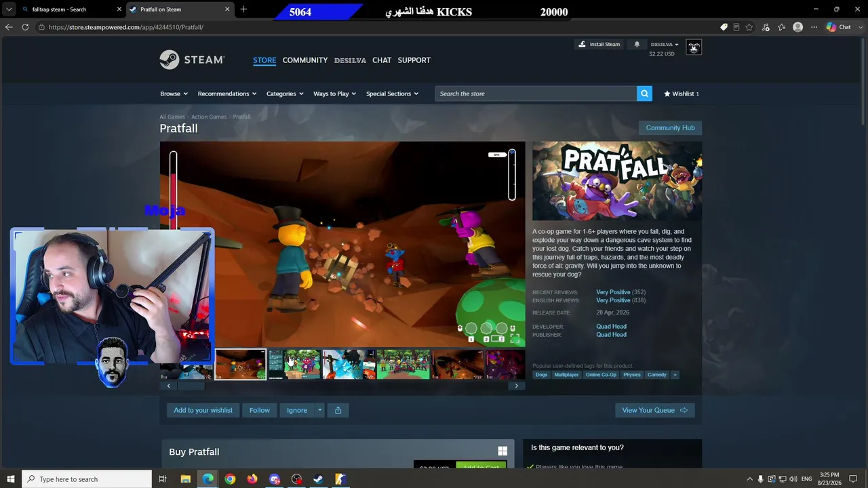Select the Multiplayer tag
Image resolution: width=868 pixels, height=488 pixels.
coord(566,375)
